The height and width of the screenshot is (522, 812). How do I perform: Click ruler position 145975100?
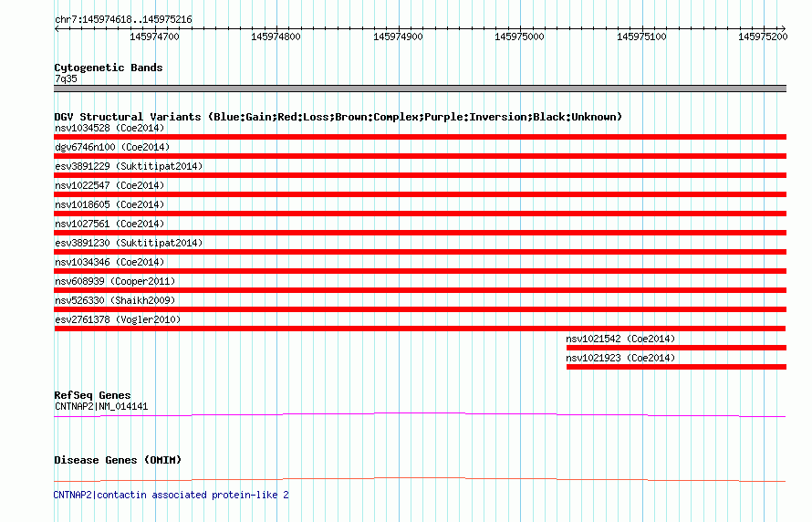click(x=641, y=37)
